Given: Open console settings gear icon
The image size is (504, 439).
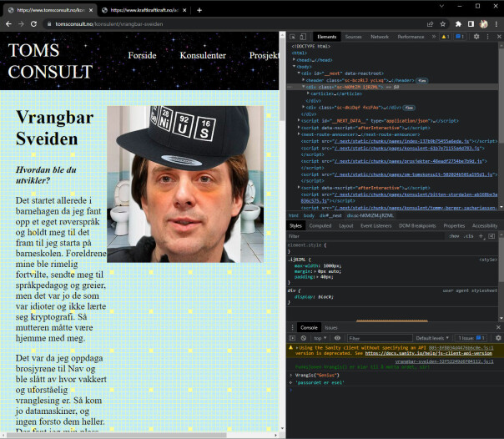Looking at the screenshot, I should [498, 338].
